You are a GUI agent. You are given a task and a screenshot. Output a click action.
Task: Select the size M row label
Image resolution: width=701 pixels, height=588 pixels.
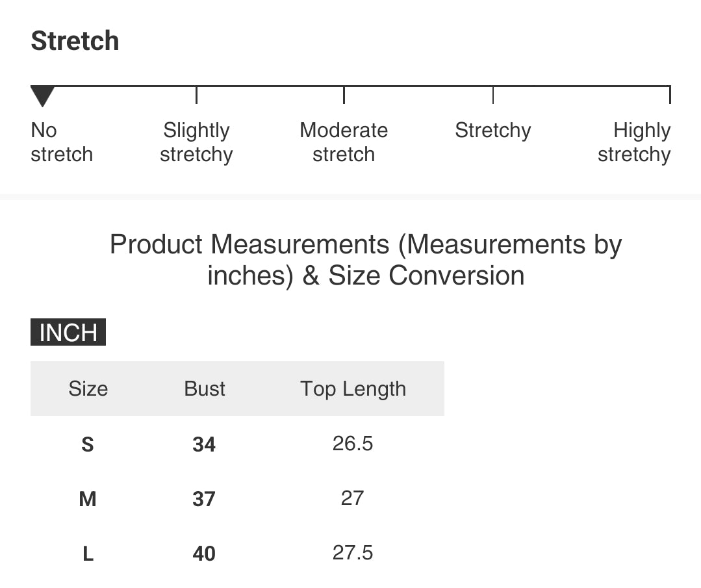[88, 499]
